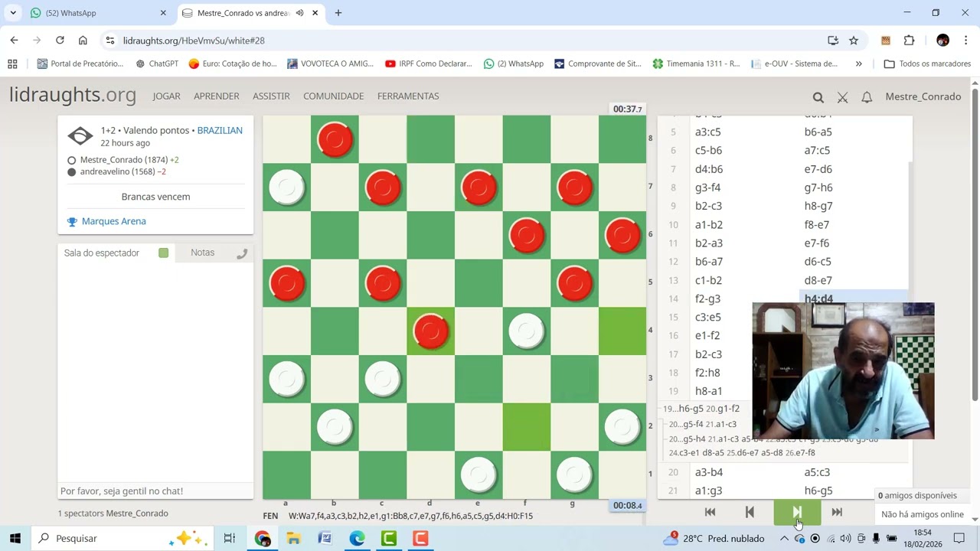Screen dimensions: 980x551
Task: Open the APRENDER menu
Action: [x=217, y=96]
